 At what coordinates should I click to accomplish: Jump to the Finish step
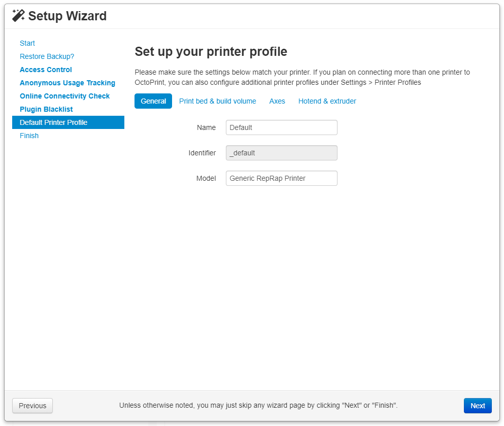click(x=29, y=136)
